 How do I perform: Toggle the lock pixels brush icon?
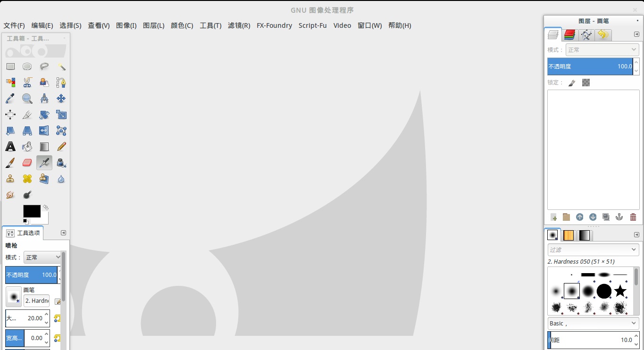(x=572, y=83)
